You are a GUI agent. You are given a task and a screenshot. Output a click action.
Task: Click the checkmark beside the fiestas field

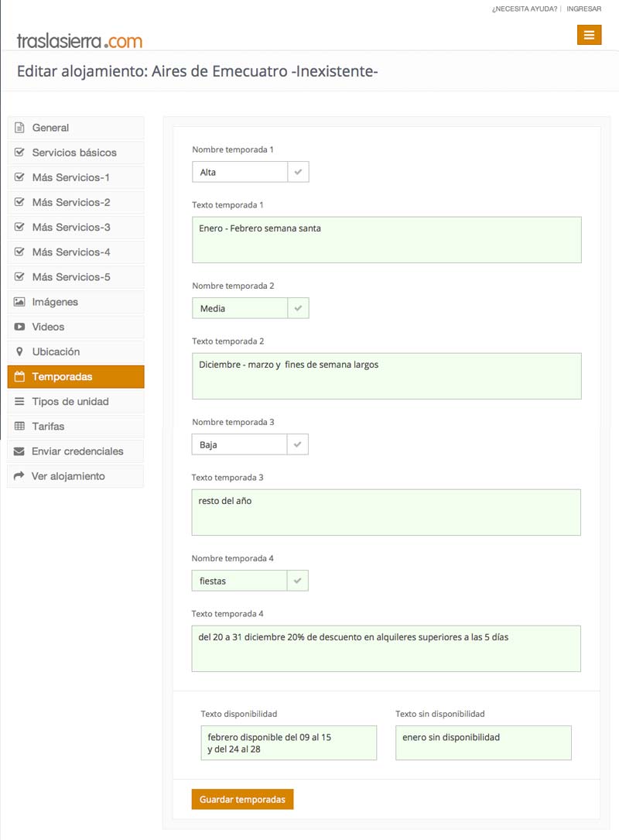click(x=298, y=581)
